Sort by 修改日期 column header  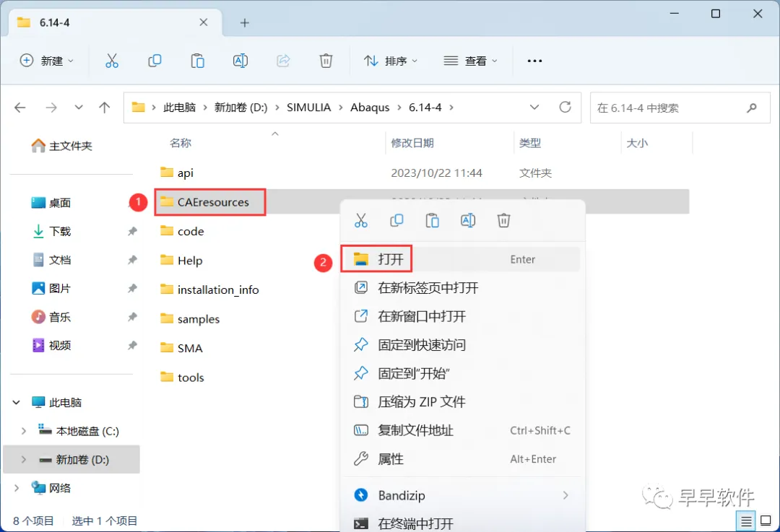coord(412,143)
